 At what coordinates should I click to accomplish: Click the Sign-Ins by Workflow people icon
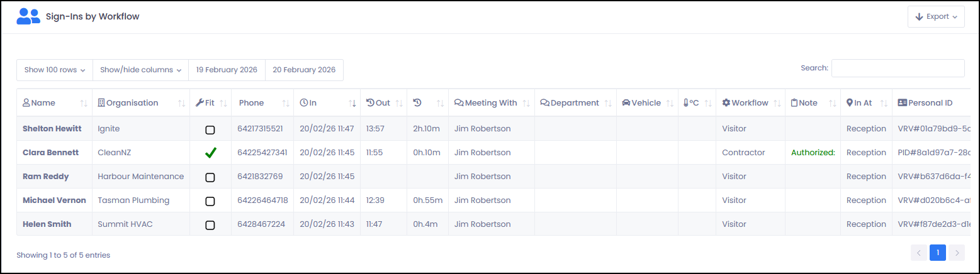point(28,17)
